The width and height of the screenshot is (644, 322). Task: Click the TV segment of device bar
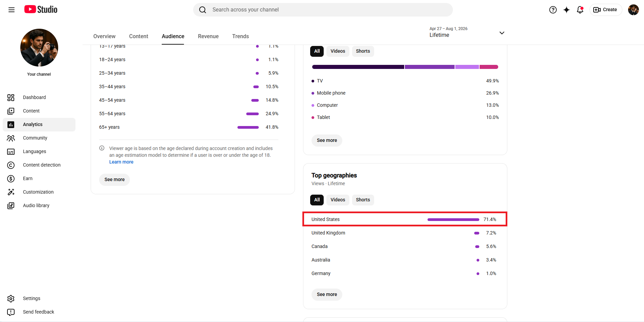[358, 67]
